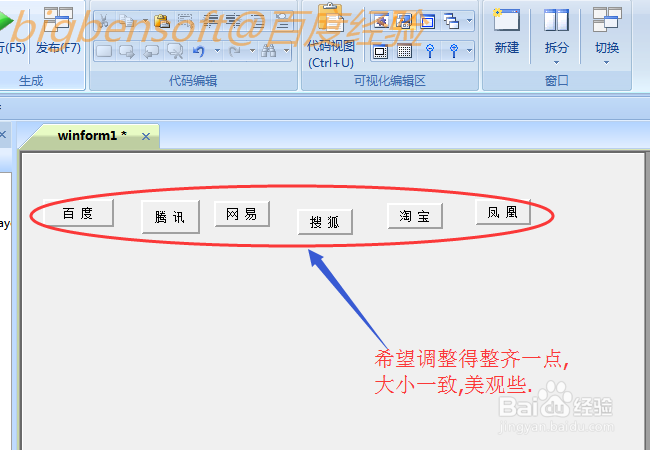Click the blue window frame icon

click(427, 21)
